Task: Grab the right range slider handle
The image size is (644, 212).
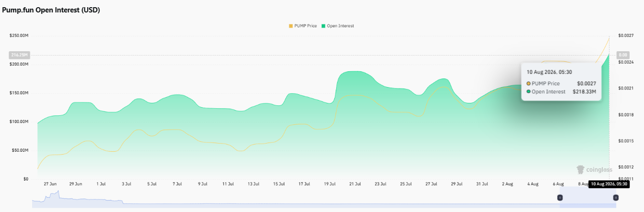Action: [616, 198]
